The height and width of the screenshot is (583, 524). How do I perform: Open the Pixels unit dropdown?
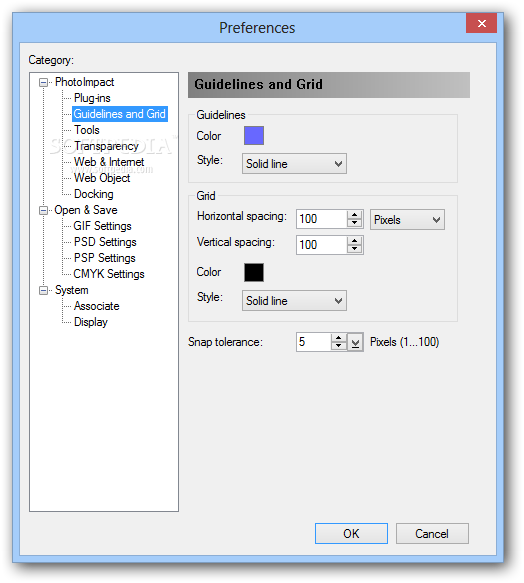(407, 219)
